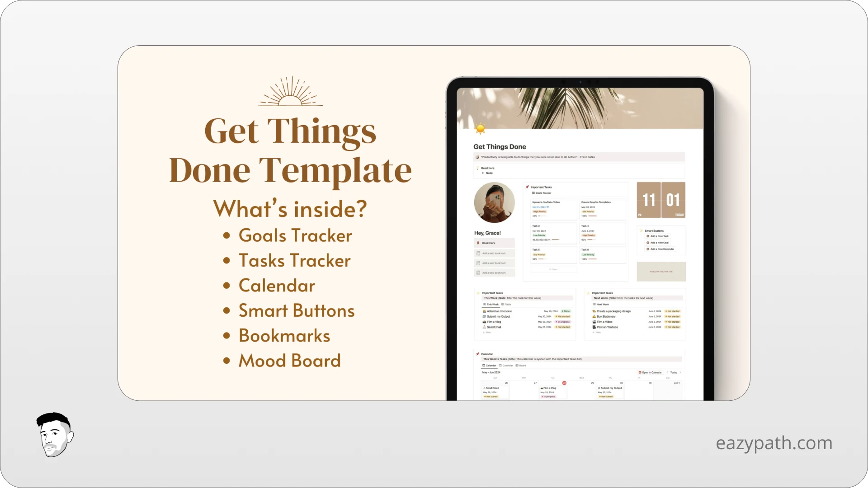Click the Smart Buttons add task icon
The height and width of the screenshot is (488, 868).
648,236
